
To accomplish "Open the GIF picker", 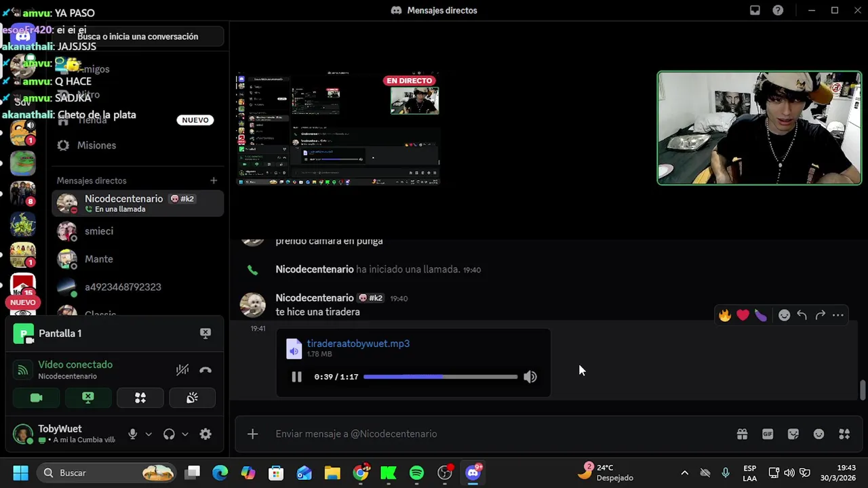I will (768, 434).
